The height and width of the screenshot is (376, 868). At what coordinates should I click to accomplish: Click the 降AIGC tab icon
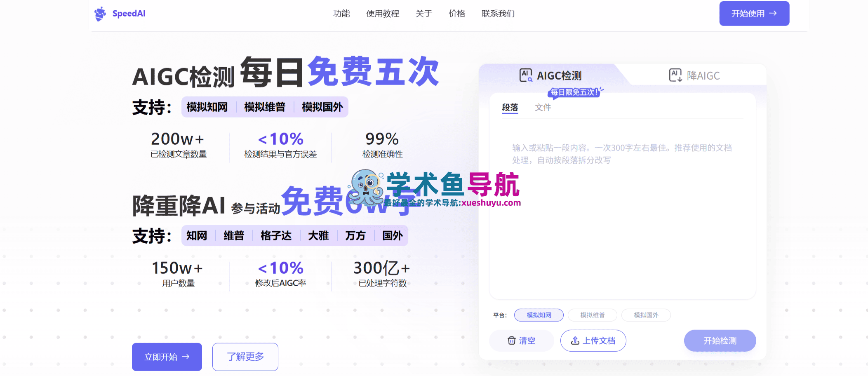675,75
